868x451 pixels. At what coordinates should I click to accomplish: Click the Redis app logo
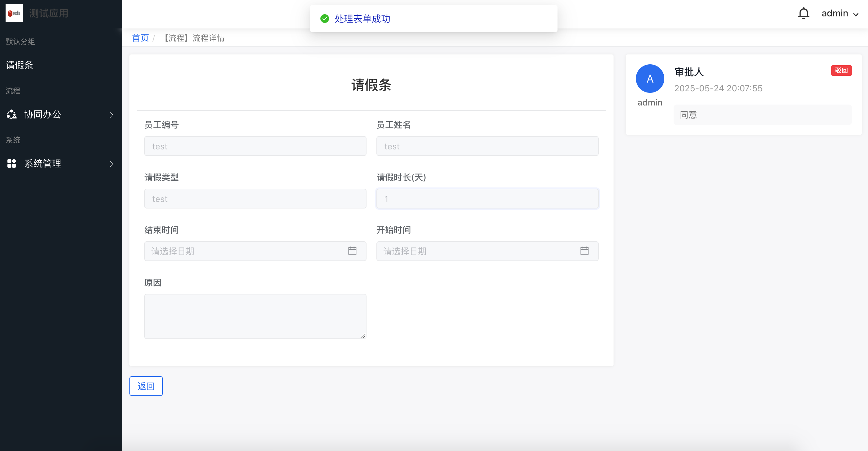click(14, 13)
